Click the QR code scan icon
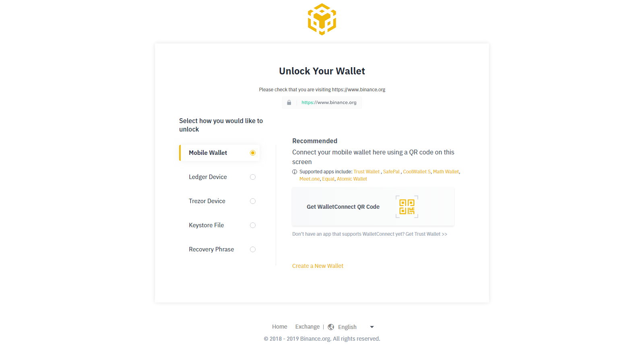 (407, 207)
